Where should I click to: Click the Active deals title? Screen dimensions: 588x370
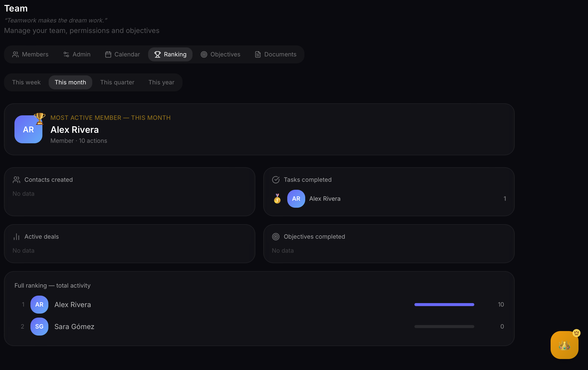(x=42, y=237)
